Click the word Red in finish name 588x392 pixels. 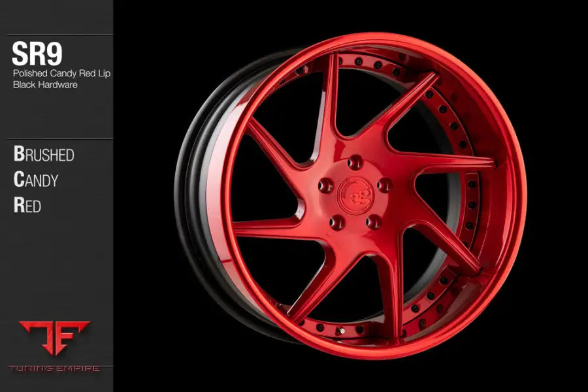coord(27,205)
